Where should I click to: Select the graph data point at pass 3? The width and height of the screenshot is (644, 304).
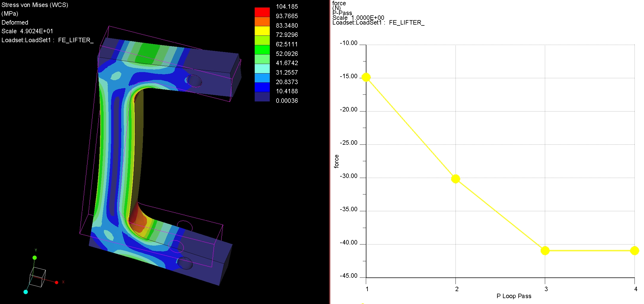pos(545,251)
